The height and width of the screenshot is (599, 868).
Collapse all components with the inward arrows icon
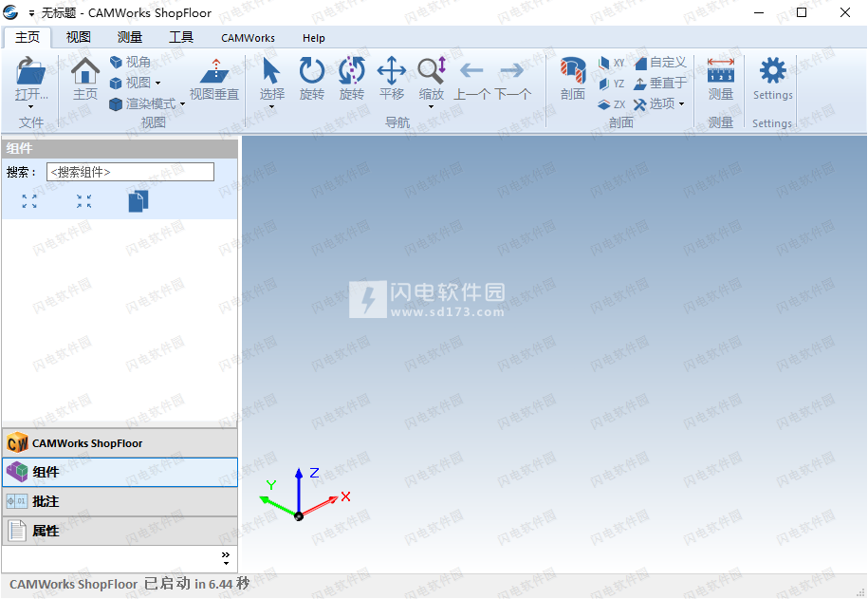click(84, 201)
